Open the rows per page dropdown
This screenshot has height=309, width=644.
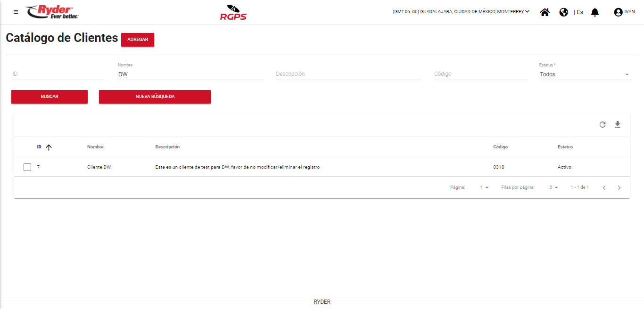click(x=553, y=187)
